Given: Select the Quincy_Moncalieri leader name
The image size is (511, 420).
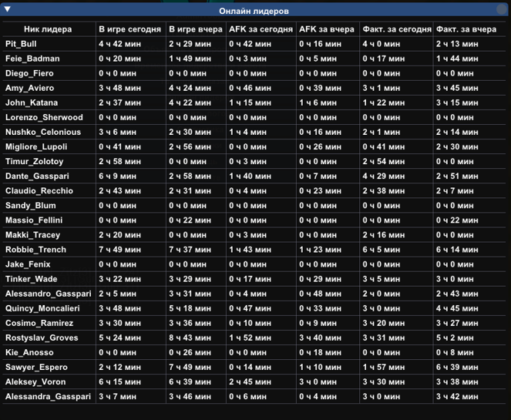Looking at the screenshot, I should 42,308.
